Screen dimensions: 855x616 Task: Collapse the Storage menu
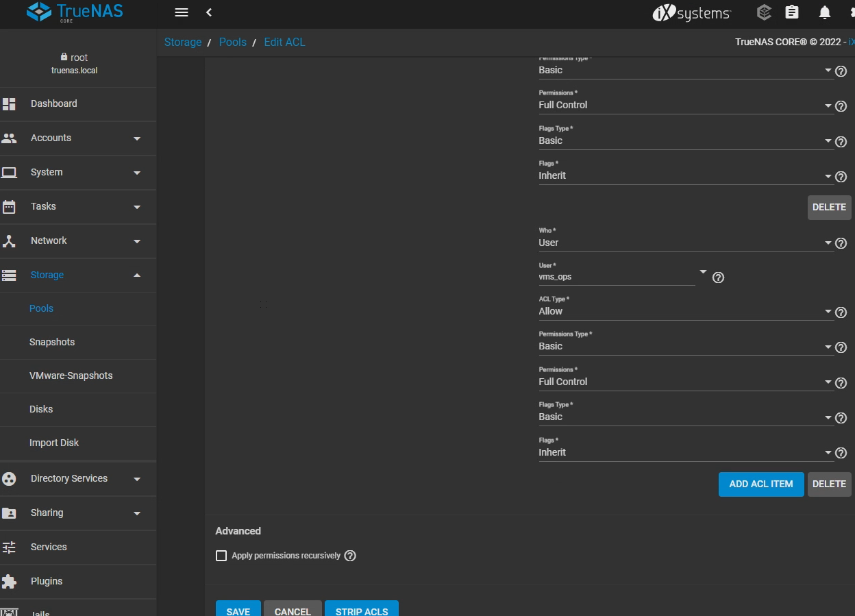click(x=78, y=275)
